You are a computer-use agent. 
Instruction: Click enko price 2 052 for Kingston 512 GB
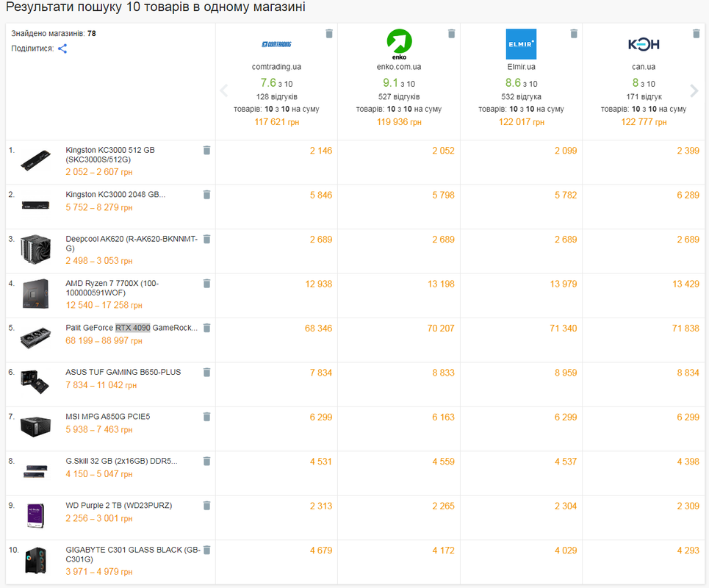[443, 151]
